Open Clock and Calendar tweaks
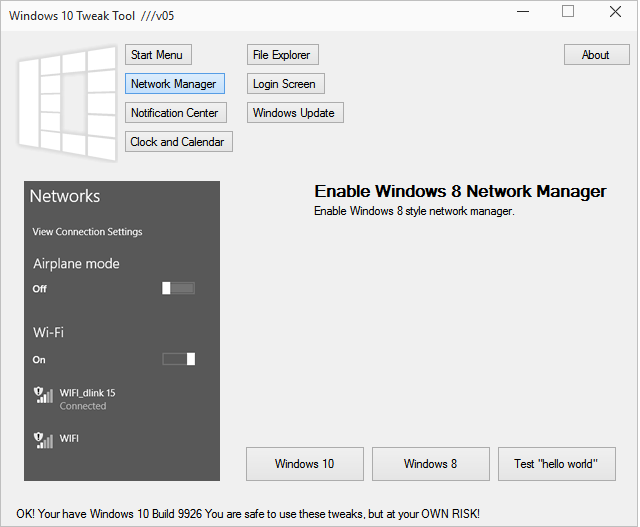The image size is (640, 527). click(x=179, y=142)
